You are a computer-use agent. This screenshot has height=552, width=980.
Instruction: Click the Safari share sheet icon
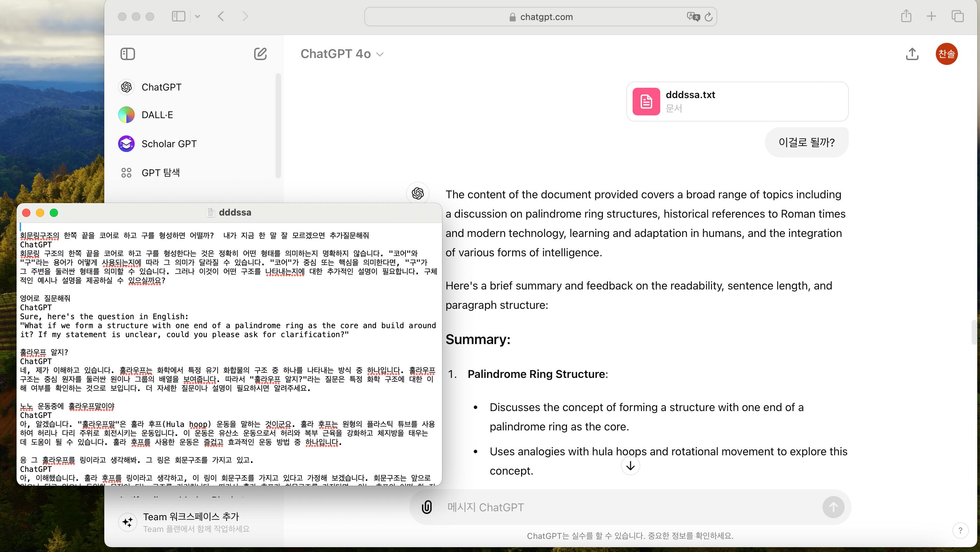(x=906, y=16)
